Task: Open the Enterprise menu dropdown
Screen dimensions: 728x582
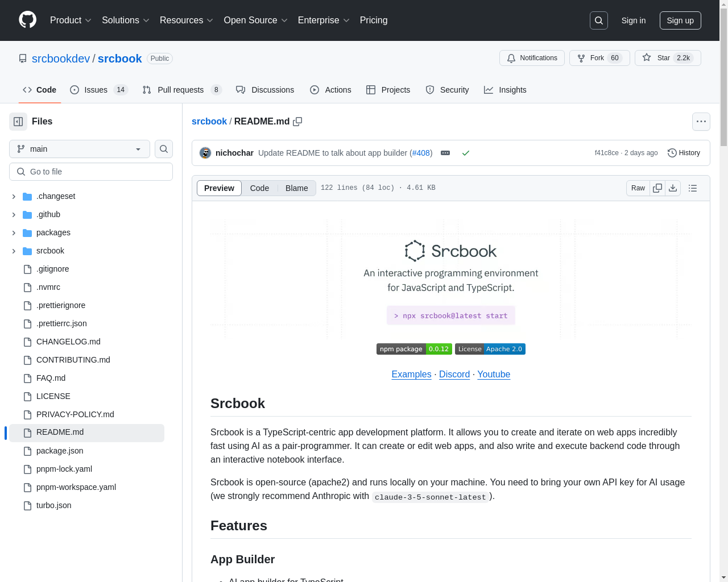Action: click(x=324, y=20)
